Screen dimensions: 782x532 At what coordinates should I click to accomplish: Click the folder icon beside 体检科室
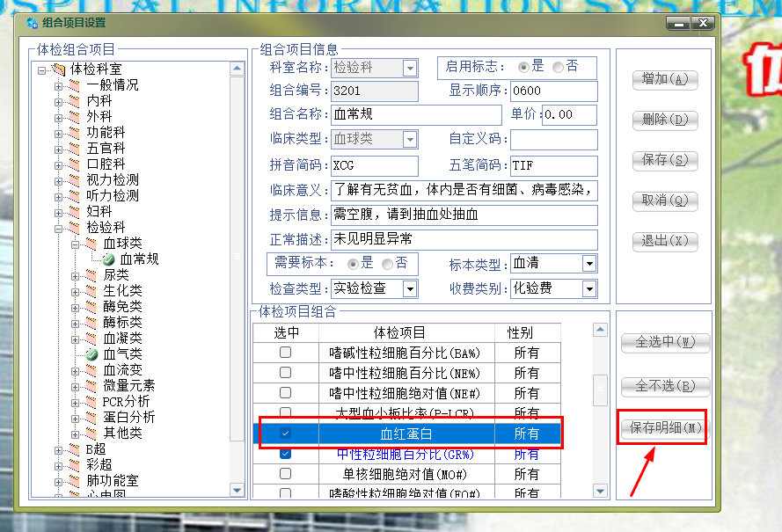point(59,69)
